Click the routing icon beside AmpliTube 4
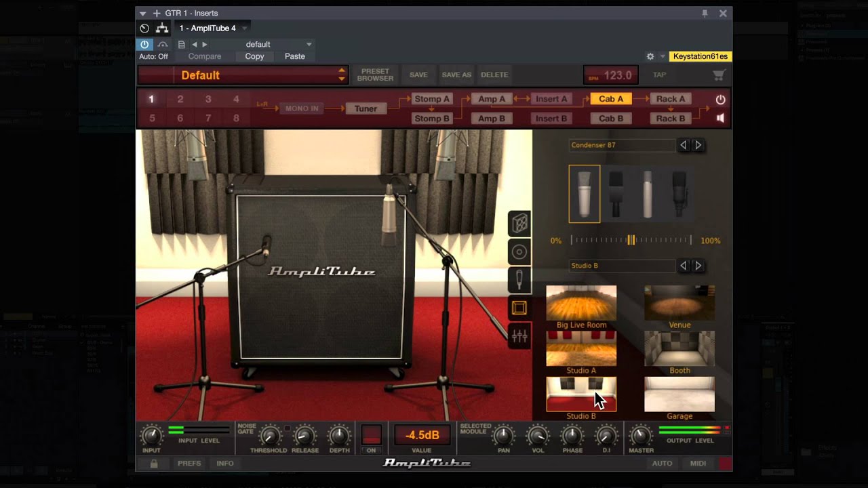 point(162,28)
